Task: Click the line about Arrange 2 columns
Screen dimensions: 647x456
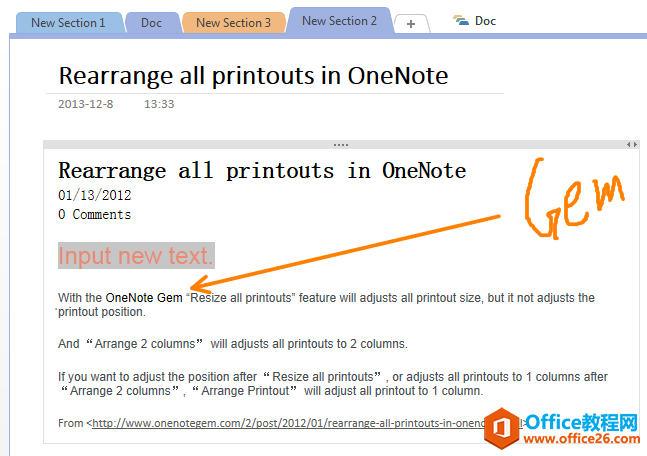Action: (x=233, y=344)
